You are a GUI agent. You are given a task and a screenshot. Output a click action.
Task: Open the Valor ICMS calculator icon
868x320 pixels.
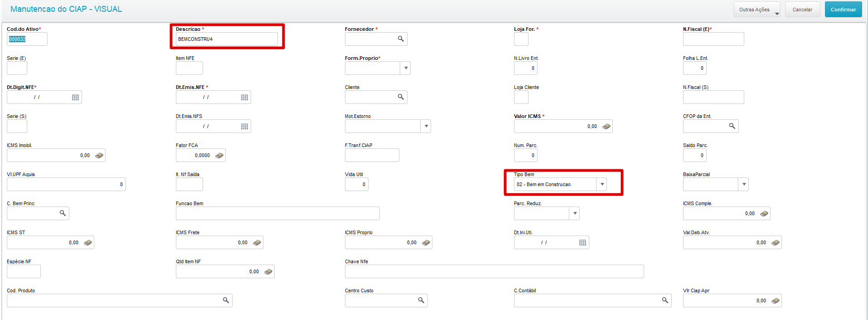606,126
